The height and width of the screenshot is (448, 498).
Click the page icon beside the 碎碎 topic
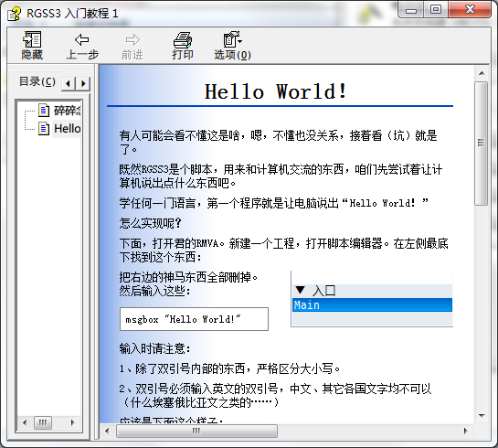pyautogui.click(x=44, y=111)
